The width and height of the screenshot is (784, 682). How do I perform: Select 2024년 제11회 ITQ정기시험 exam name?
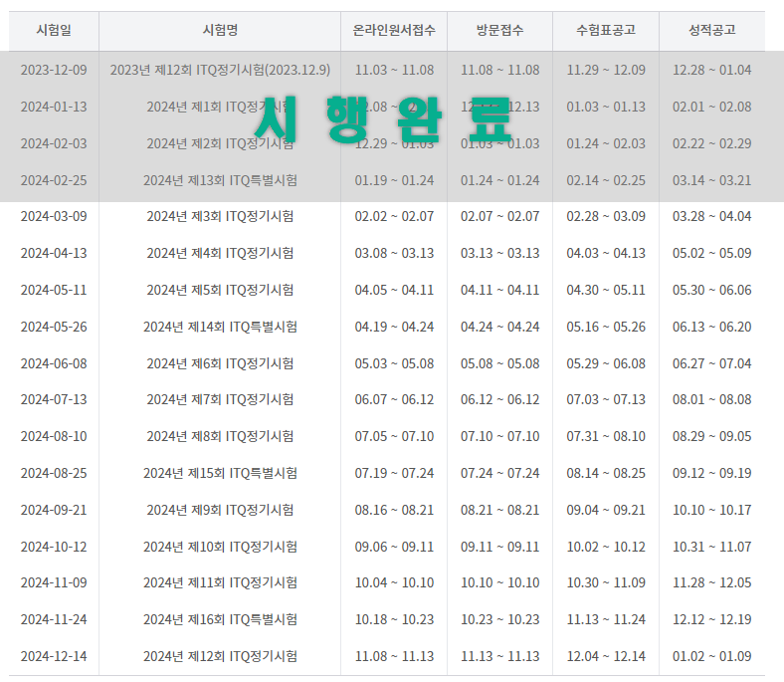point(220,582)
